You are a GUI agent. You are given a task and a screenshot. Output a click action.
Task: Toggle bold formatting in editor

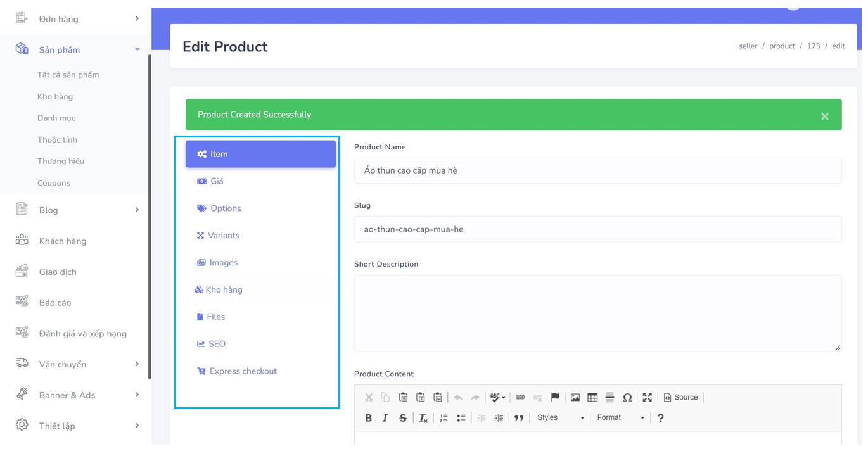[369, 418]
